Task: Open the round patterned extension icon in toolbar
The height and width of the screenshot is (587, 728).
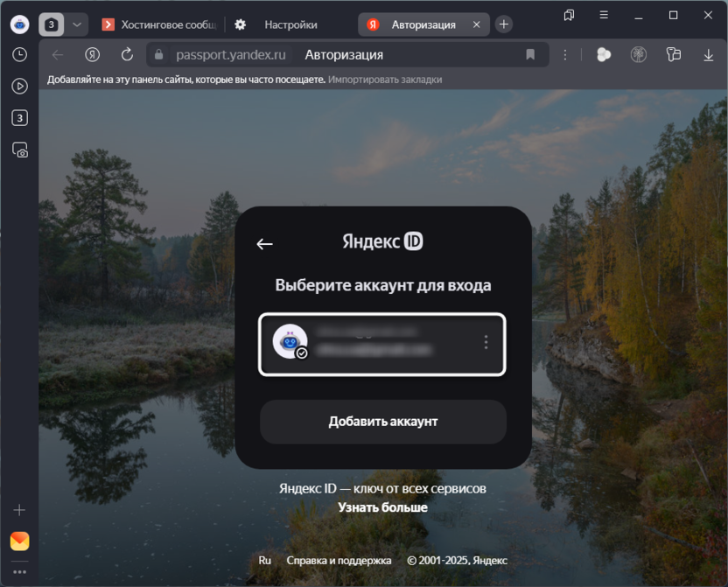Action: (639, 55)
